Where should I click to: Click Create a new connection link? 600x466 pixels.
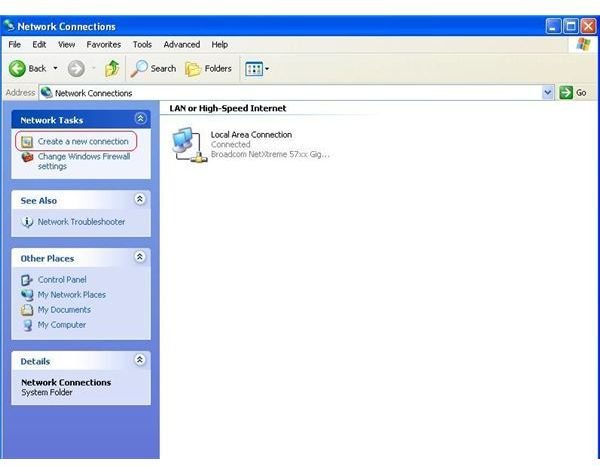pyautogui.click(x=83, y=142)
